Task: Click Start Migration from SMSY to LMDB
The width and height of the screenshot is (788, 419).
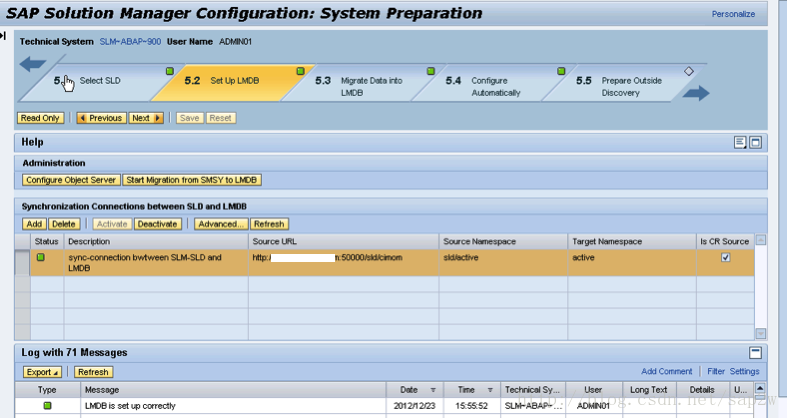Action: click(191, 180)
